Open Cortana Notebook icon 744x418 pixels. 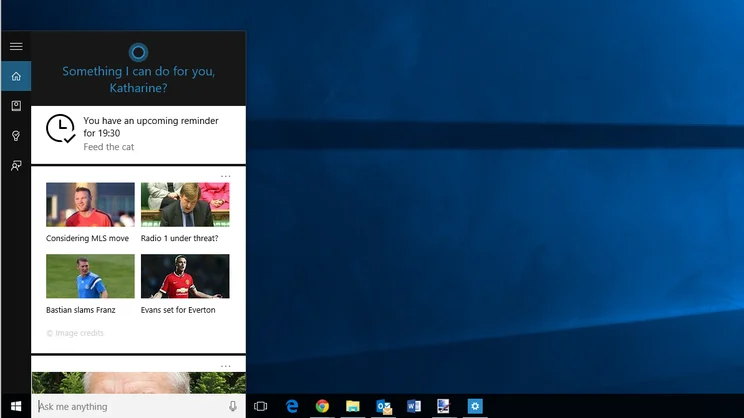(16, 106)
